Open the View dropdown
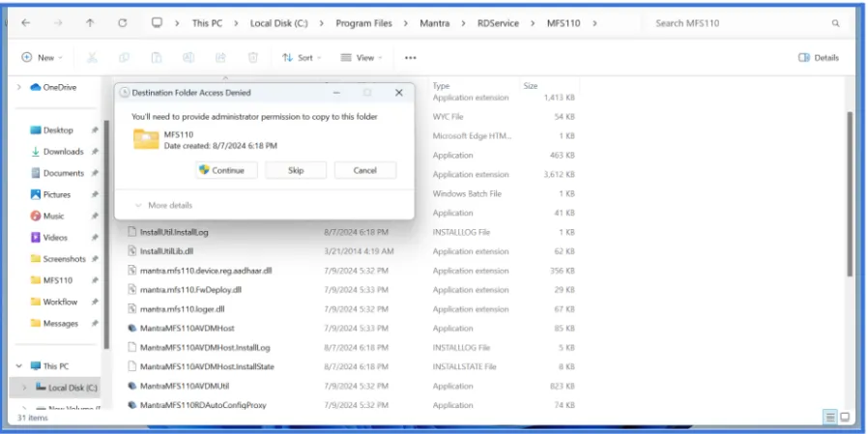 pos(361,58)
